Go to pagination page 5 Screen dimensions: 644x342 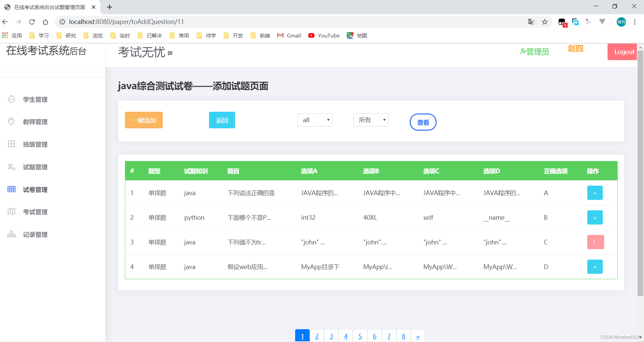point(360,336)
